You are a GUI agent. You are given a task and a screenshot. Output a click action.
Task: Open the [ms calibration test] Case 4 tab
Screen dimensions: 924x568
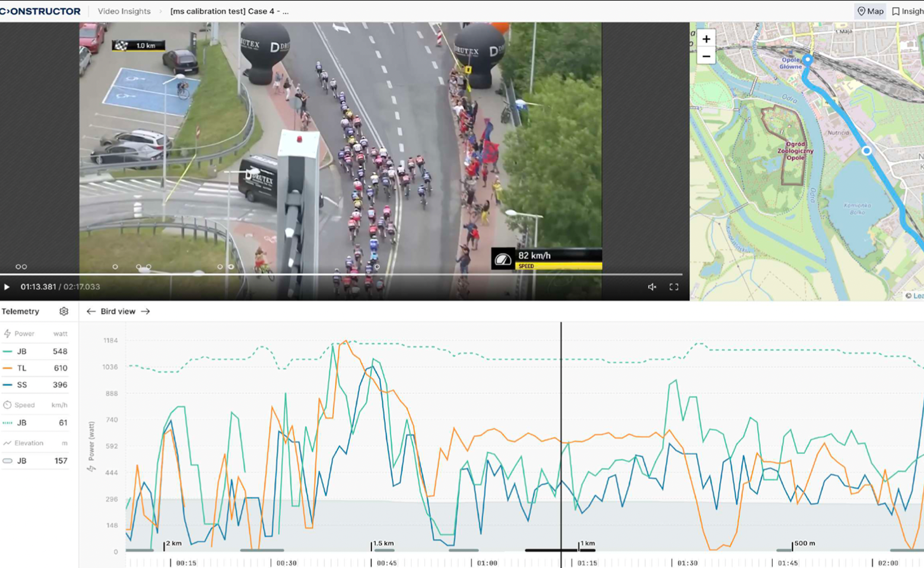(229, 11)
